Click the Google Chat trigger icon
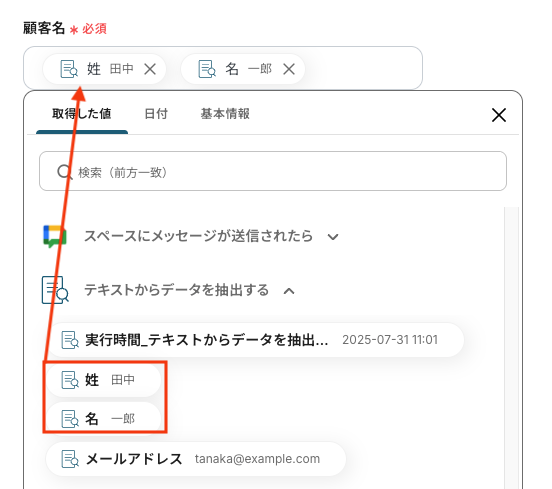This screenshot has height=489, width=552. (55, 236)
